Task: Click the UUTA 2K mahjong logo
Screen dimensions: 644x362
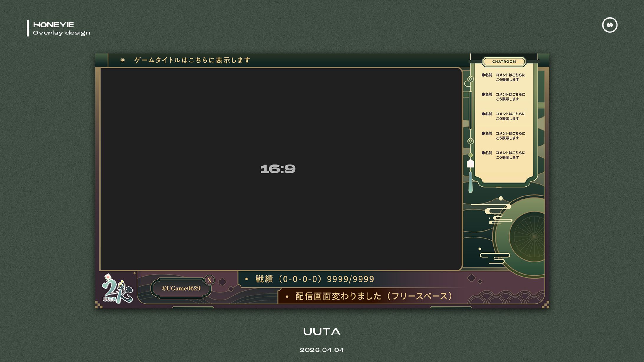Action: [x=117, y=289]
